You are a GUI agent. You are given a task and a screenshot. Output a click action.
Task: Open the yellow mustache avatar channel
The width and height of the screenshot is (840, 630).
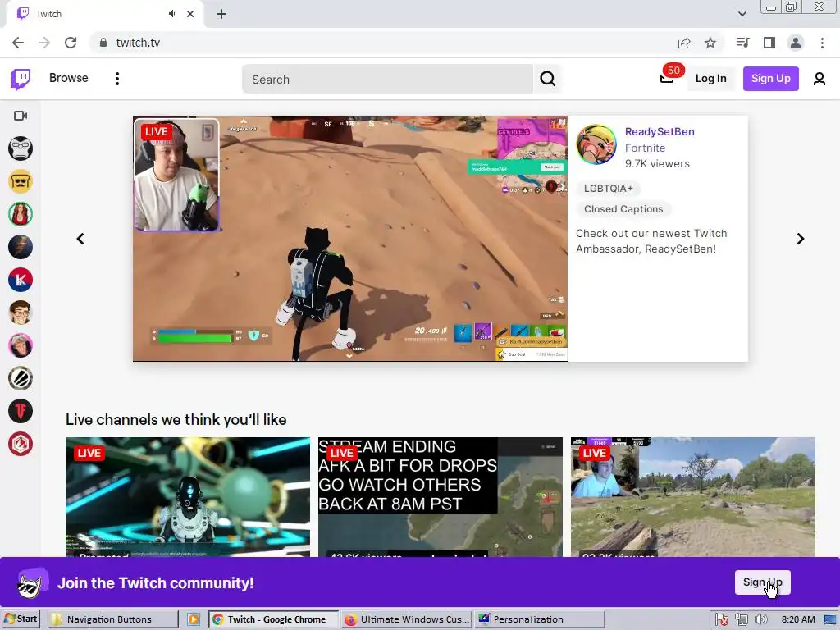[21, 181]
